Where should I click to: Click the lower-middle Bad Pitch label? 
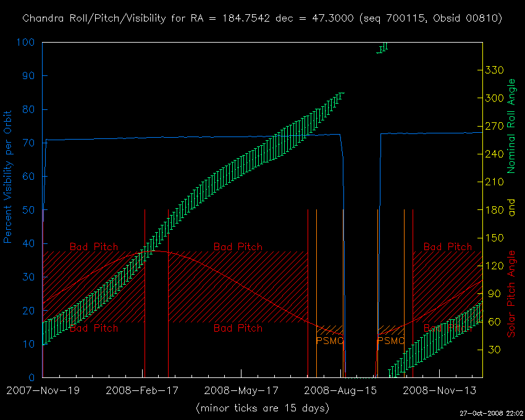(238, 328)
